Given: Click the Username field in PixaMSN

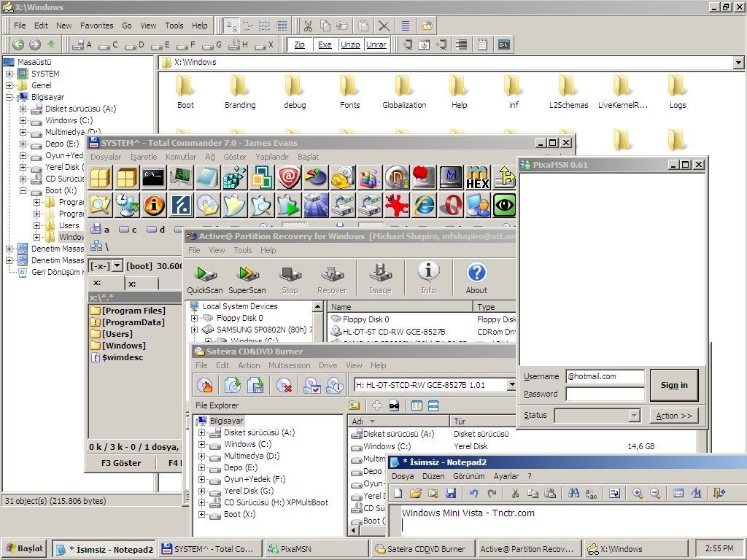Looking at the screenshot, I should pyautogui.click(x=605, y=376).
